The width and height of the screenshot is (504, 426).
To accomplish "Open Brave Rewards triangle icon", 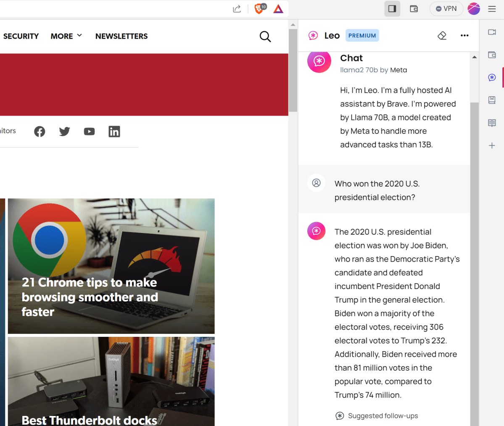I will click(278, 9).
